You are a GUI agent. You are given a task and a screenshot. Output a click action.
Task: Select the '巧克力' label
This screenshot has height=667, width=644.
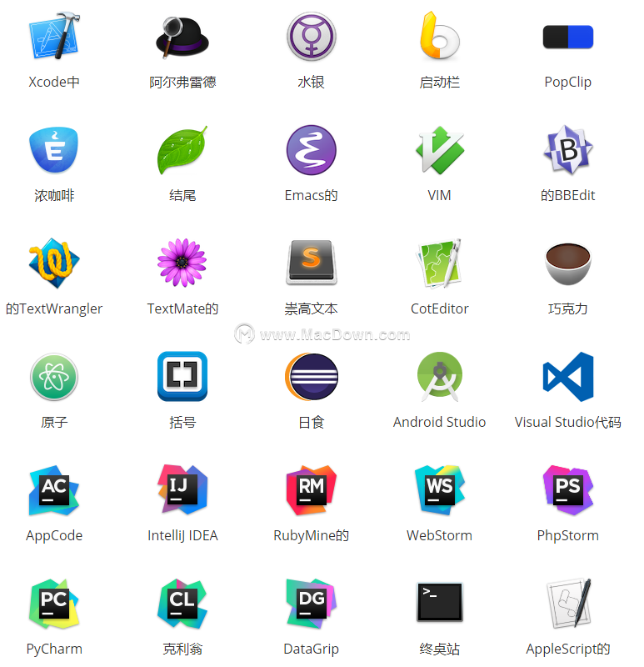568,308
